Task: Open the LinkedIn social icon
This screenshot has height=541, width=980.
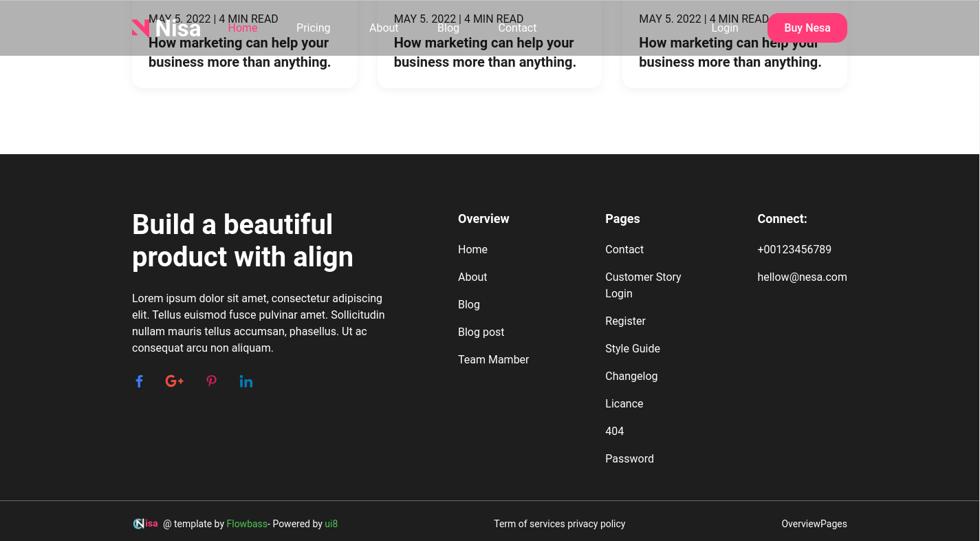Action: (246, 381)
